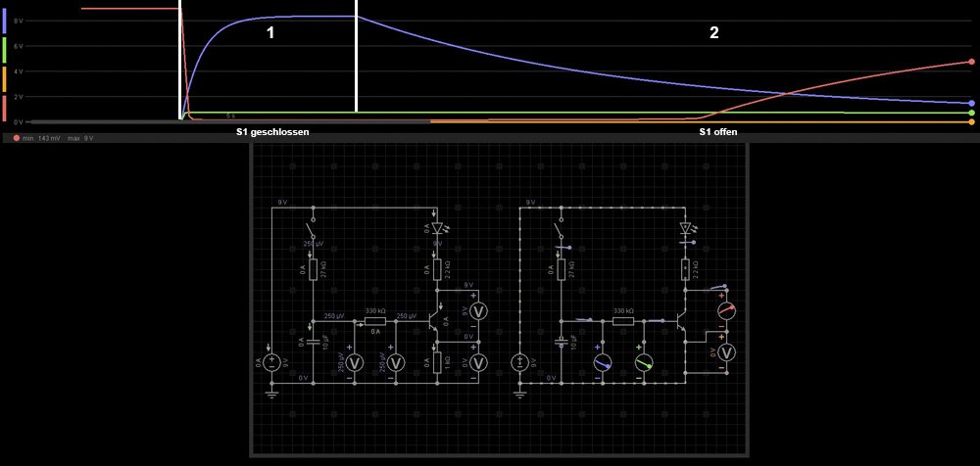Select the 27 kΩ resistor in right circuit
This screenshot has width=980, height=466.
[x=560, y=269]
